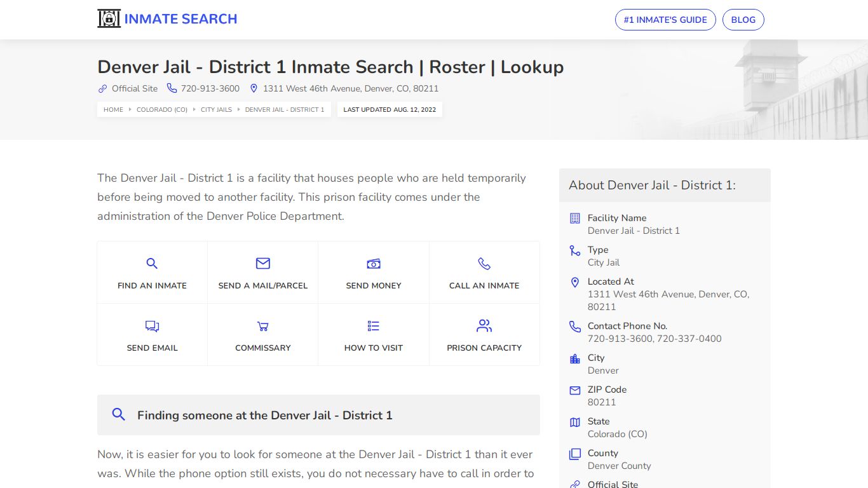The width and height of the screenshot is (868, 488).
Task: Click the chat bubbles icon for Send Email
Action: 152,326
